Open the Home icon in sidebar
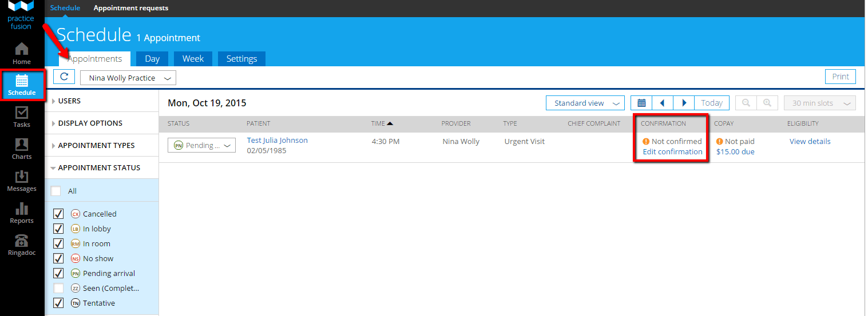868x316 pixels. pos(22,53)
